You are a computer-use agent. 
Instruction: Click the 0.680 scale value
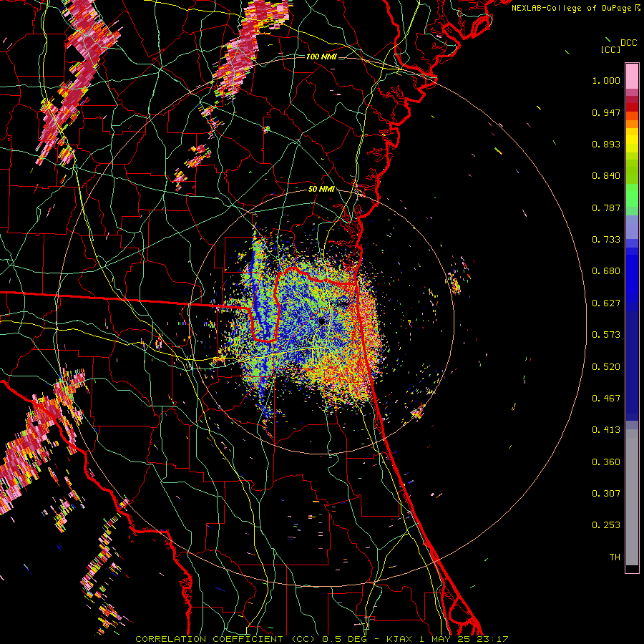(606, 271)
